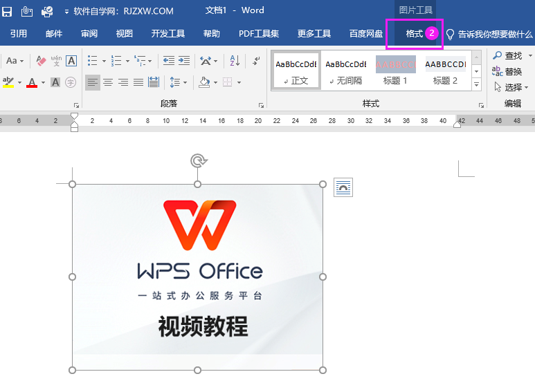This screenshot has width=535, height=392.
Task: Open the 样式 pane dialog launcher
Action: (x=481, y=105)
